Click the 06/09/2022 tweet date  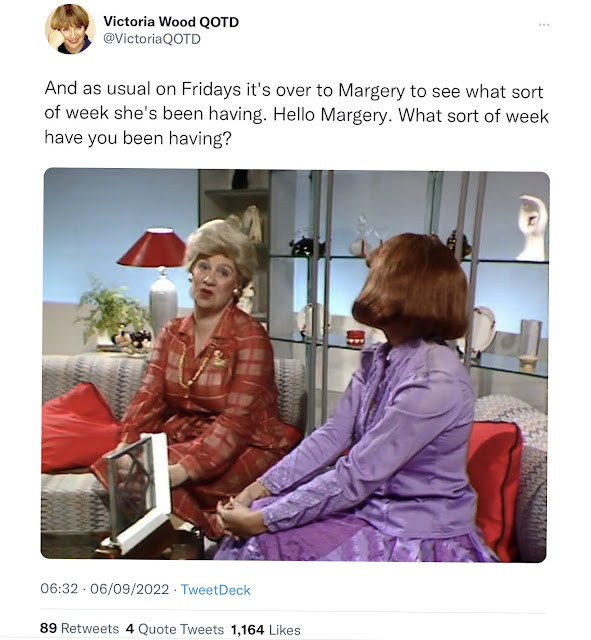coord(129,589)
